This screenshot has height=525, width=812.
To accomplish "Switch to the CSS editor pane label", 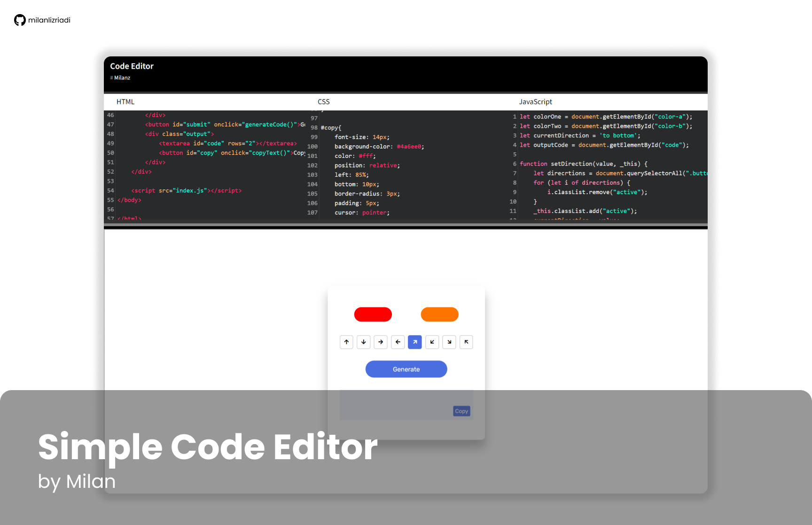I will (x=324, y=102).
